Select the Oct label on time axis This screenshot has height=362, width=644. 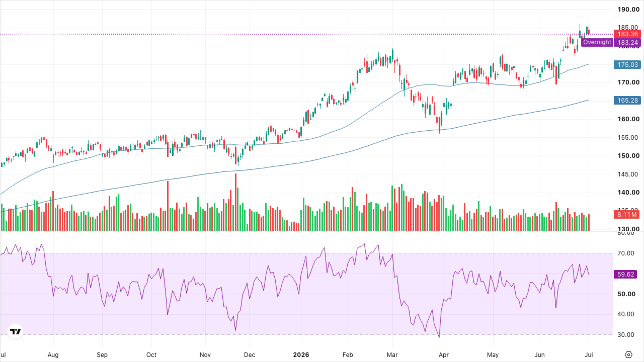151,355
